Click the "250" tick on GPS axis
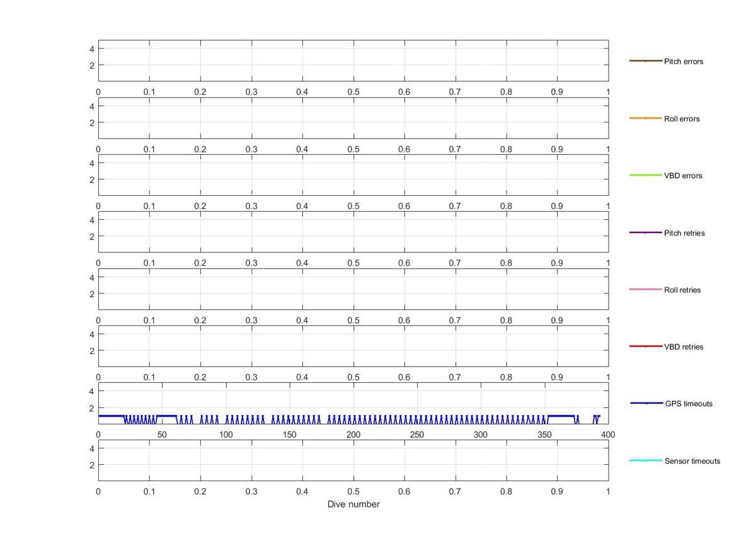The width and height of the screenshot is (756, 541). coord(417,435)
